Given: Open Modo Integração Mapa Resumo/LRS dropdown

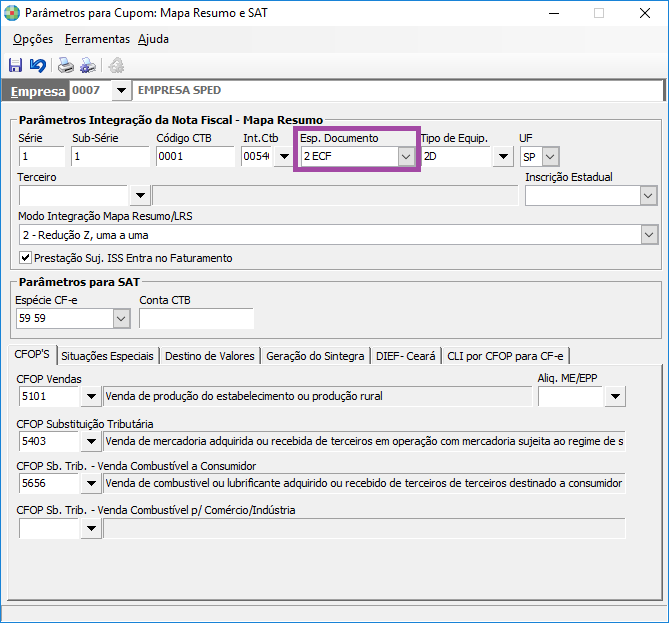Looking at the screenshot, I should [x=649, y=234].
